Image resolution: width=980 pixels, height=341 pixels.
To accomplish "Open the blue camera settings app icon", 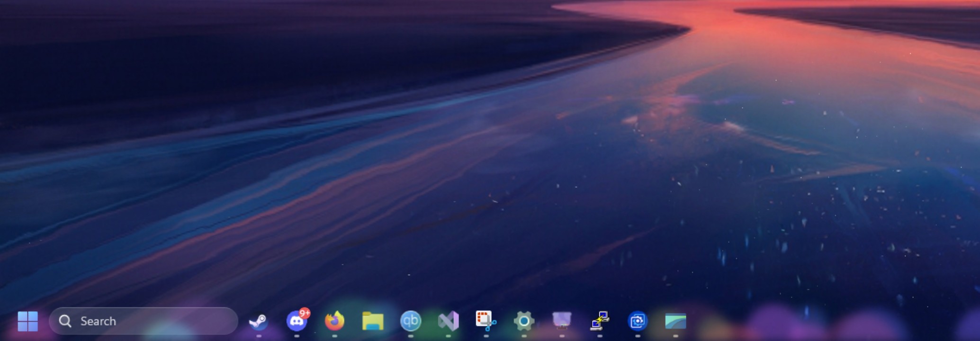I will click(x=638, y=321).
